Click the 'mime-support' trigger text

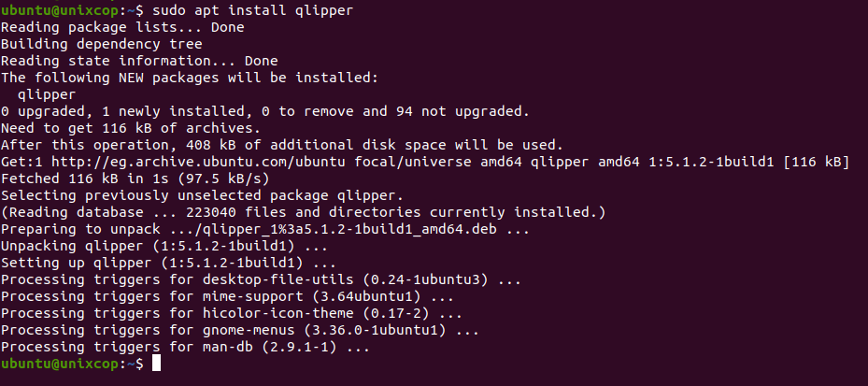point(253,297)
